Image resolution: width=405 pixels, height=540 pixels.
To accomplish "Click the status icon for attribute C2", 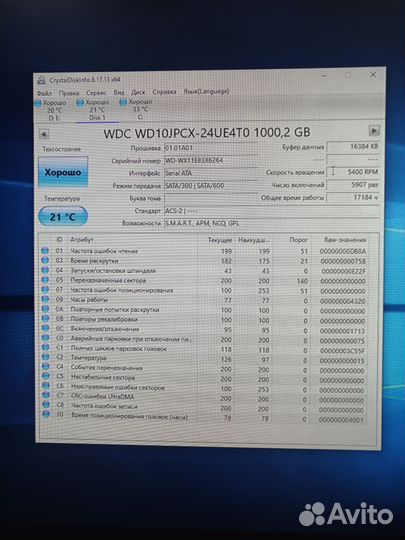I will [45, 357].
